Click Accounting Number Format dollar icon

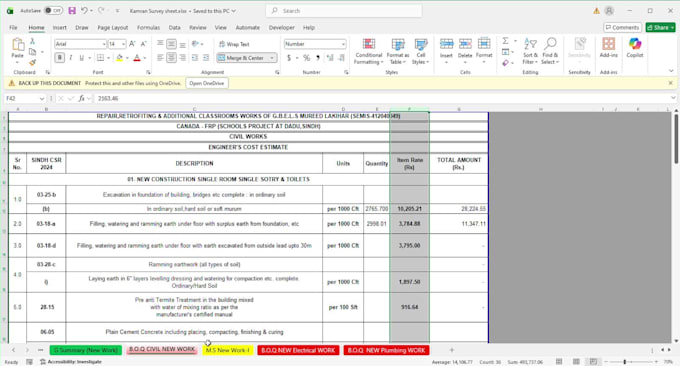pos(289,58)
